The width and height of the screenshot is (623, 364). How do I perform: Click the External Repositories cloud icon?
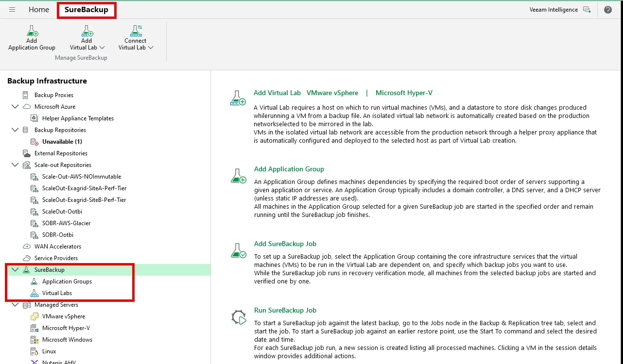(x=26, y=153)
